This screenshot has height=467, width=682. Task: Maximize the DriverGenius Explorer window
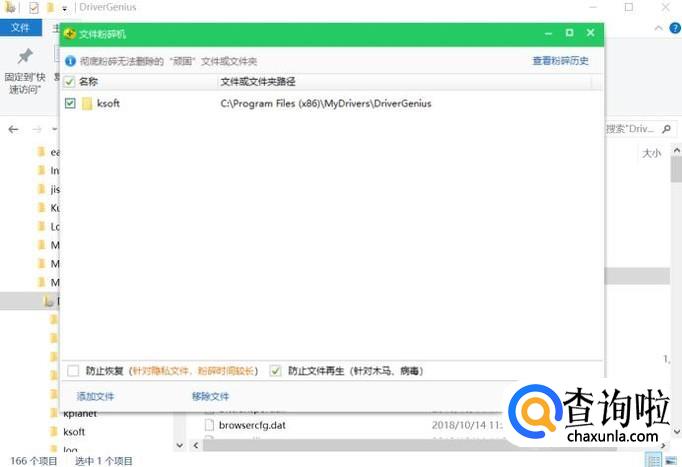coord(629,7)
